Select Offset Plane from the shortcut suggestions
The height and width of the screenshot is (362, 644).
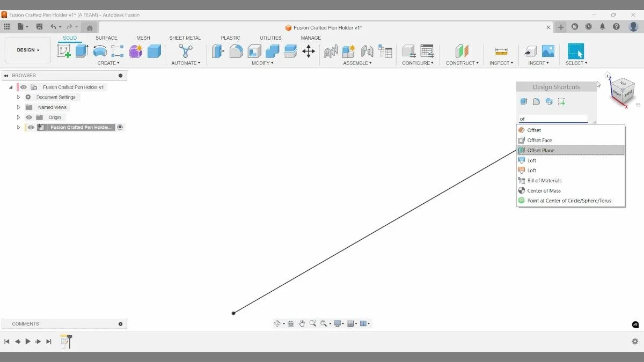click(x=539, y=150)
